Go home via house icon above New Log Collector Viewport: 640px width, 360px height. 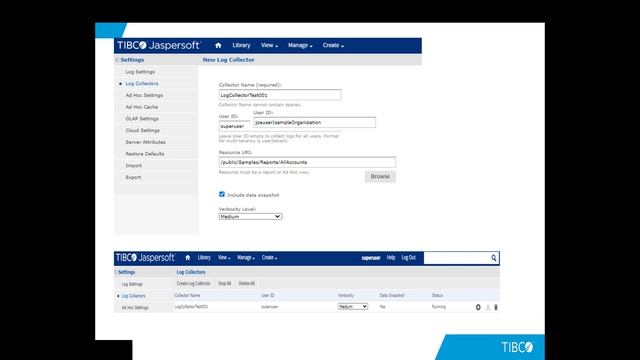pyautogui.click(x=218, y=45)
